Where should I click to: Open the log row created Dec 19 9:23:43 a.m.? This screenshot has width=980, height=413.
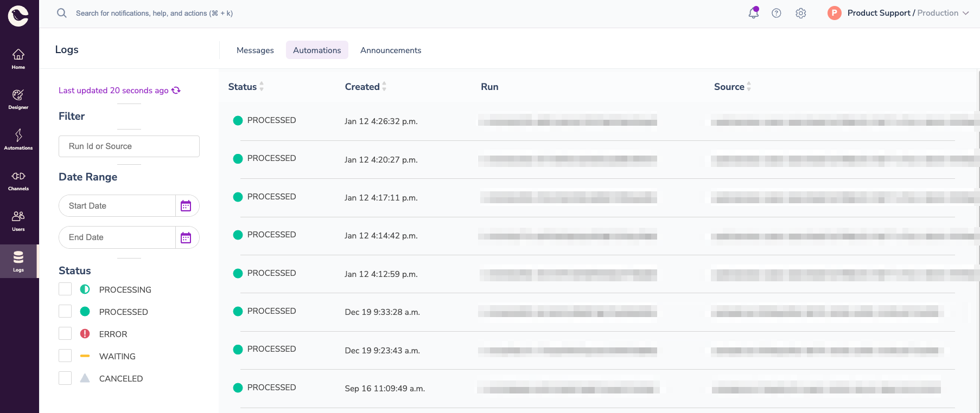597,350
